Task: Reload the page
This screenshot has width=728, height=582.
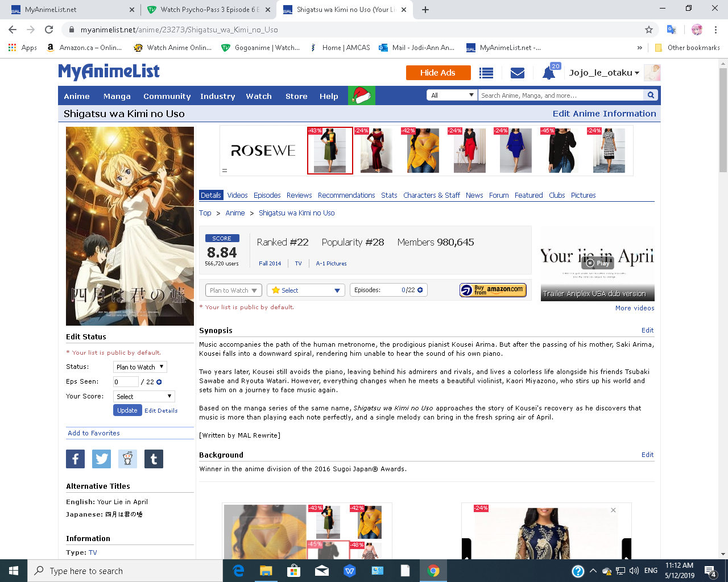Action: [49, 30]
